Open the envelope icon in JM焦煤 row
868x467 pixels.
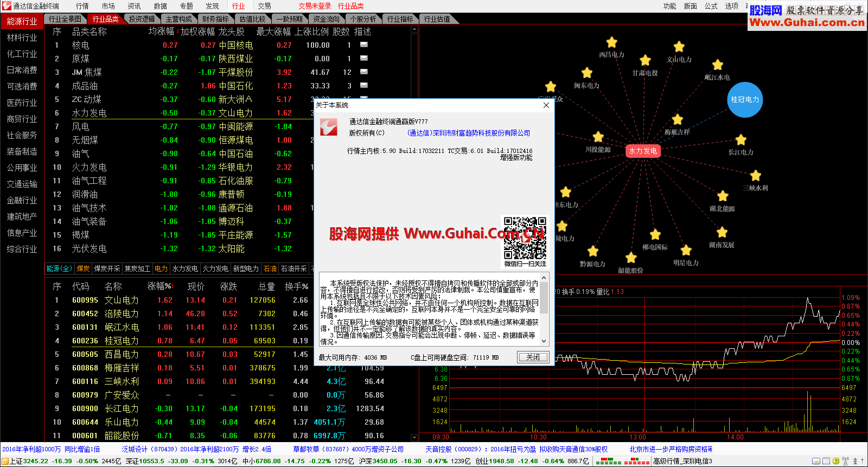click(364, 72)
